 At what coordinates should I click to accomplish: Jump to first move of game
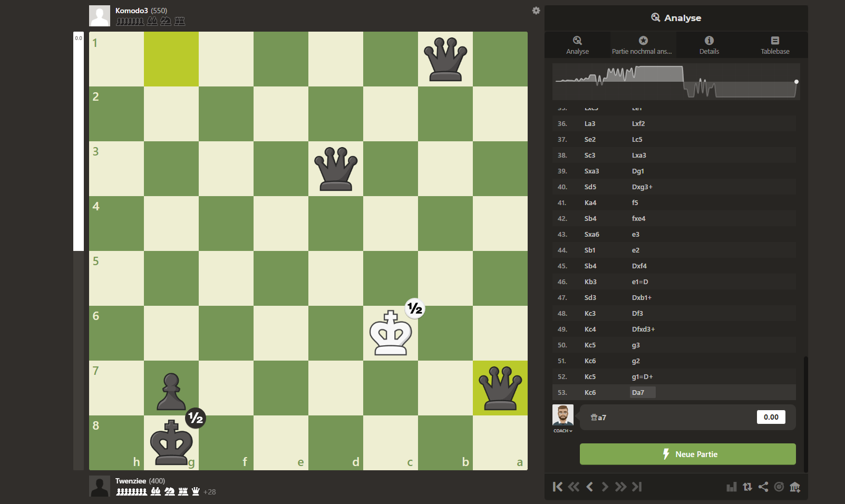tap(557, 487)
